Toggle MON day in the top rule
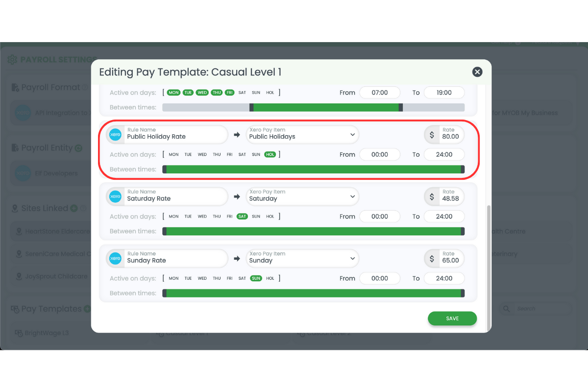Screen dimensions: 588x392 pyautogui.click(x=173, y=92)
